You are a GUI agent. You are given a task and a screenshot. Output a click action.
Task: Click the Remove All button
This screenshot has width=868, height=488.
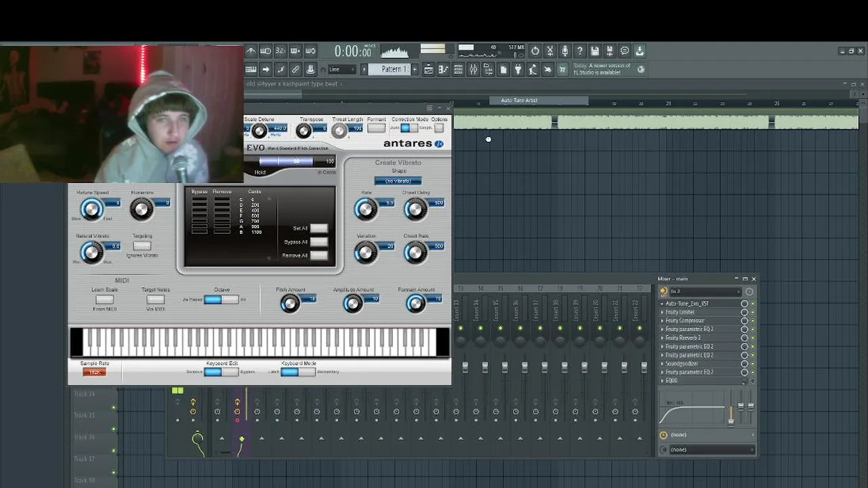(318, 256)
